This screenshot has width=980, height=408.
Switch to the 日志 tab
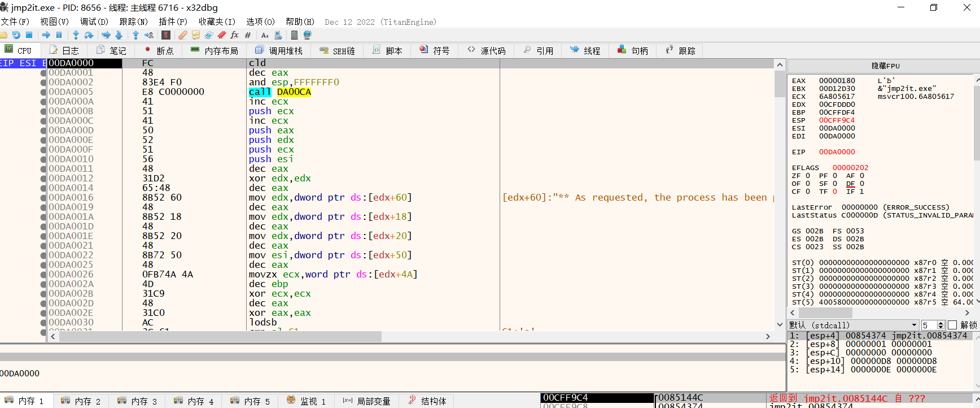(x=64, y=50)
